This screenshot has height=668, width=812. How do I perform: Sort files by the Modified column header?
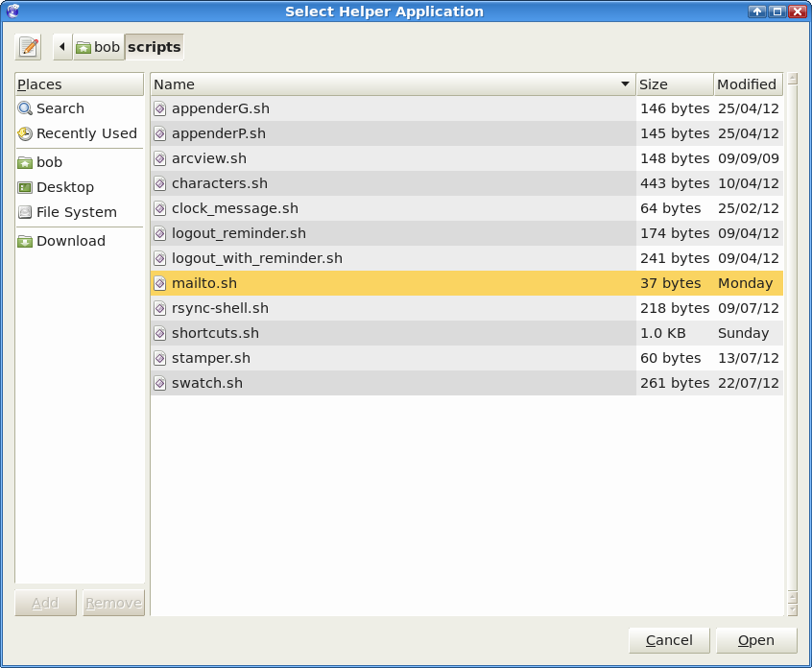[x=749, y=83]
